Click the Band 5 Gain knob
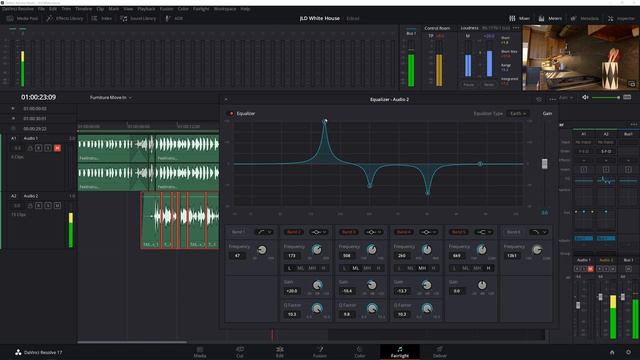 (x=482, y=285)
